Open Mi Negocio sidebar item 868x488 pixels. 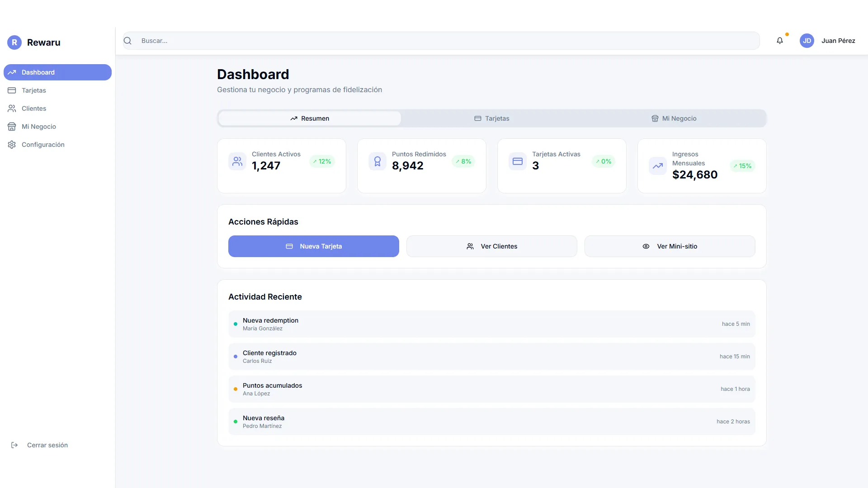(39, 127)
